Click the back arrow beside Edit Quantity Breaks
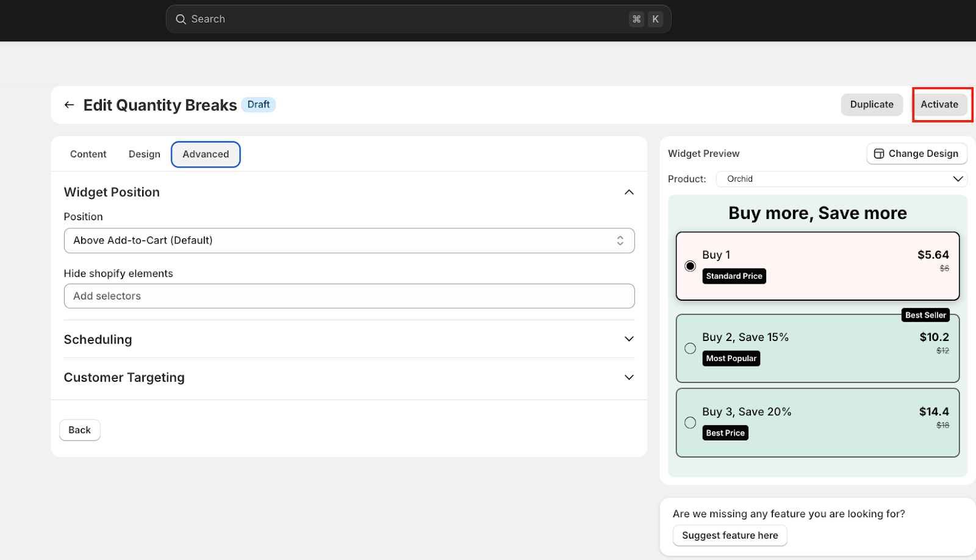Viewport: 976px width, 560px height. (69, 105)
